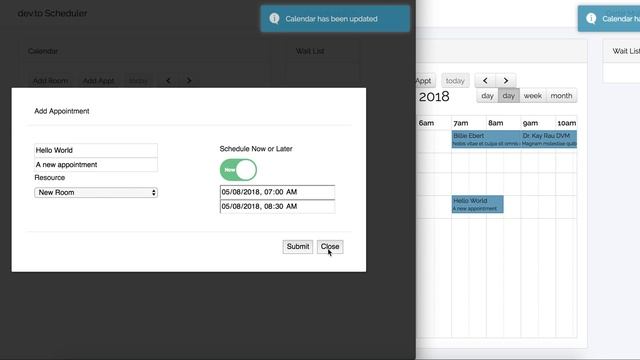Screen dimensions: 640x360
Task: Change the end time 05/08/2018, 08:30 AM
Action: pos(278,207)
